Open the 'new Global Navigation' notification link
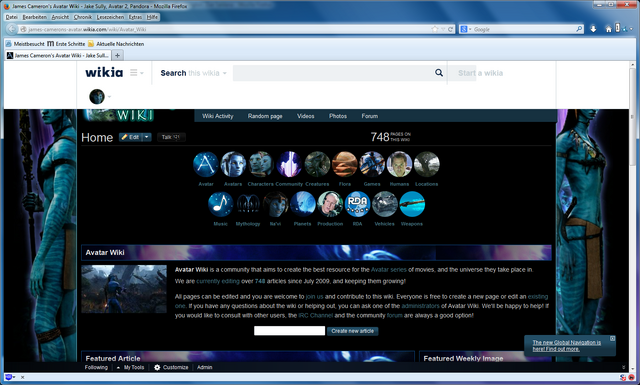The image size is (640, 385). 567,346
